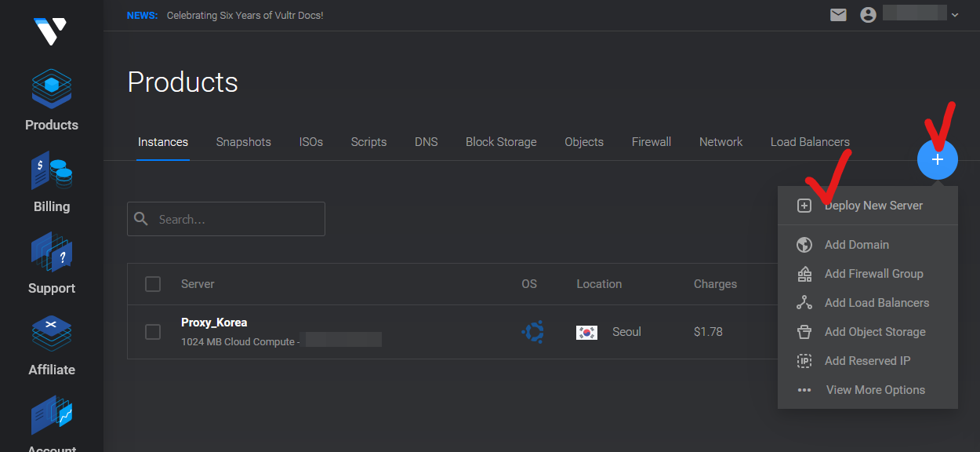
Task: Open the mail inbox icon
Action: pyautogui.click(x=839, y=15)
